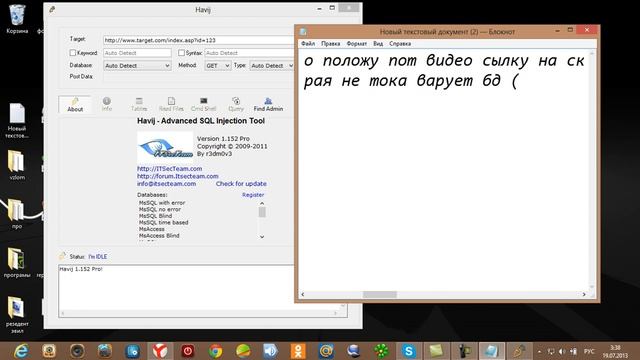The width and height of the screenshot is (640, 360).
Task: Open the Корзина recycle bin icon
Action: coord(17,18)
